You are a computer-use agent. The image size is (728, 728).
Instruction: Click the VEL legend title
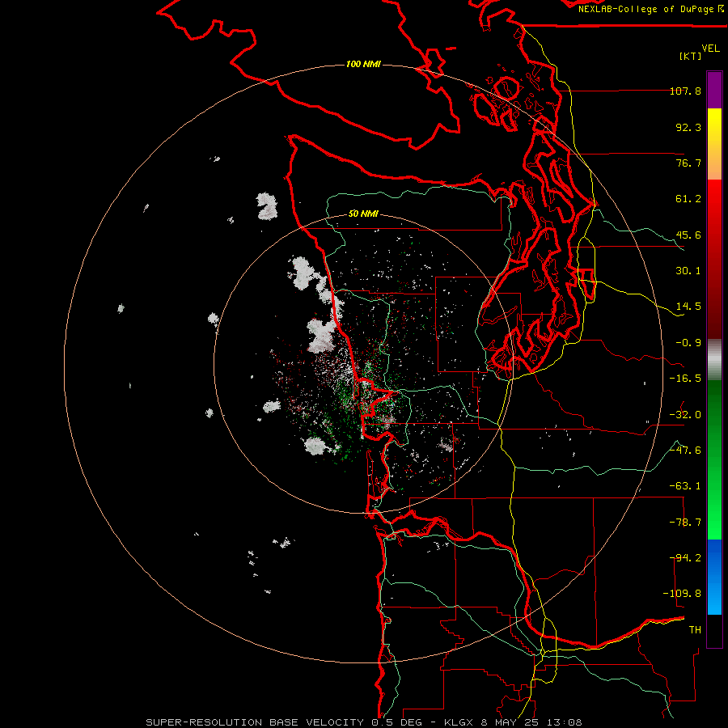(710, 49)
